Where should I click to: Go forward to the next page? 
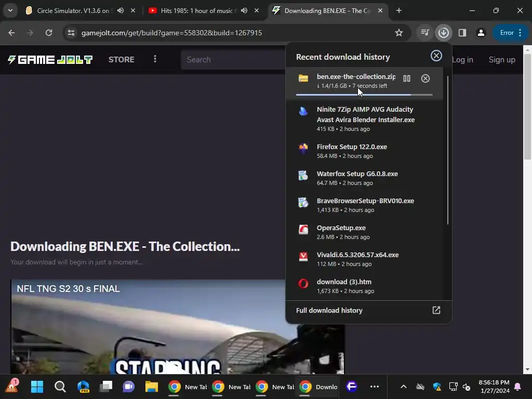pos(30,33)
